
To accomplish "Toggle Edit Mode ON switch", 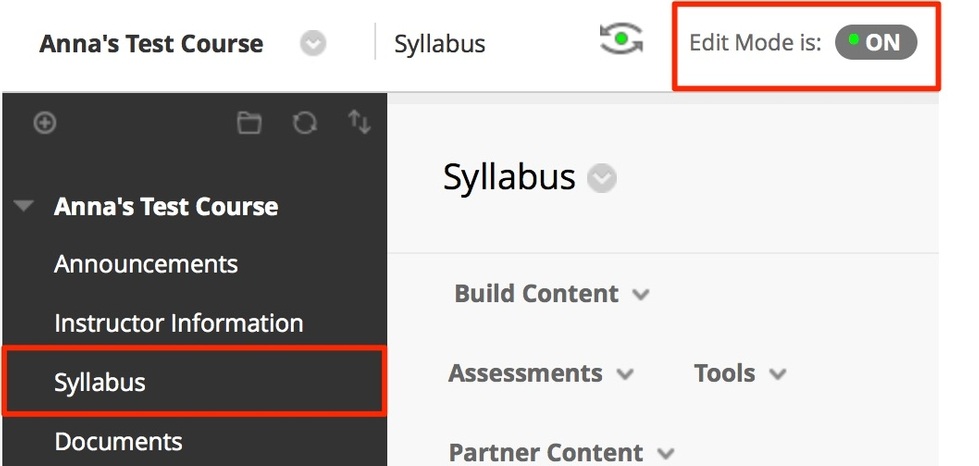I will pos(875,43).
